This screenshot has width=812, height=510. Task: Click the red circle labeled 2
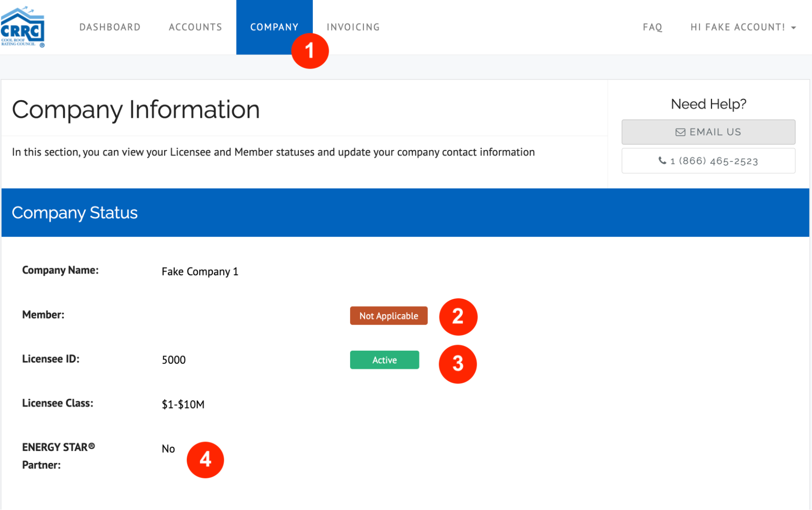click(x=458, y=317)
